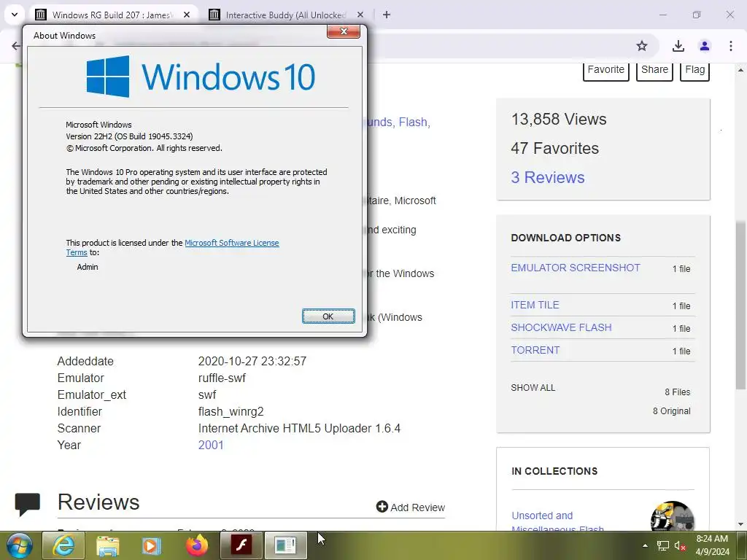This screenshot has height=560, width=747.
Task: Click Add Review
Action: [x=411, y=507]
